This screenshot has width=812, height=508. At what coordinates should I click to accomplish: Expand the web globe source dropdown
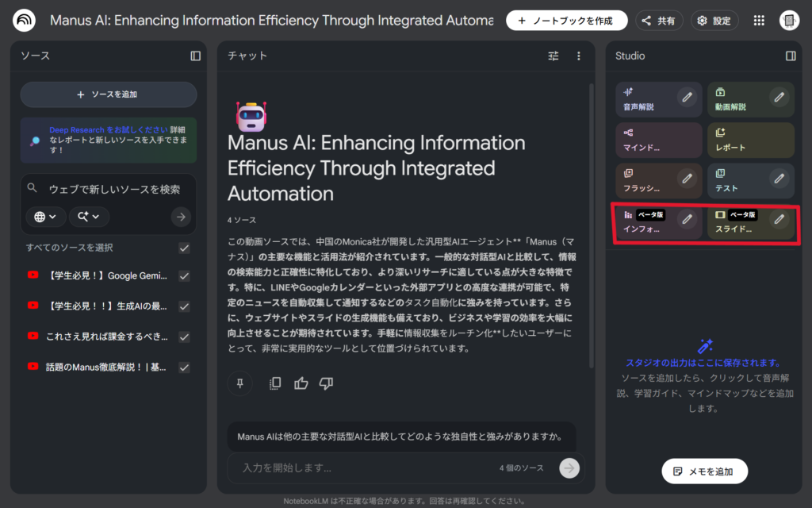(x=45, y=217)
